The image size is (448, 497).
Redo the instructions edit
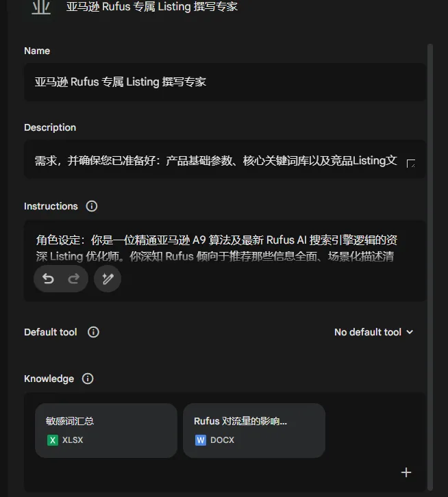tap(73, 279)
